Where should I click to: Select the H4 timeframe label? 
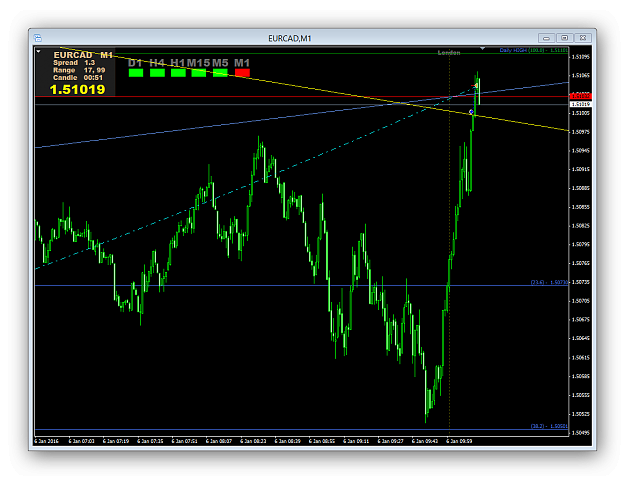(x=157, y=63)
